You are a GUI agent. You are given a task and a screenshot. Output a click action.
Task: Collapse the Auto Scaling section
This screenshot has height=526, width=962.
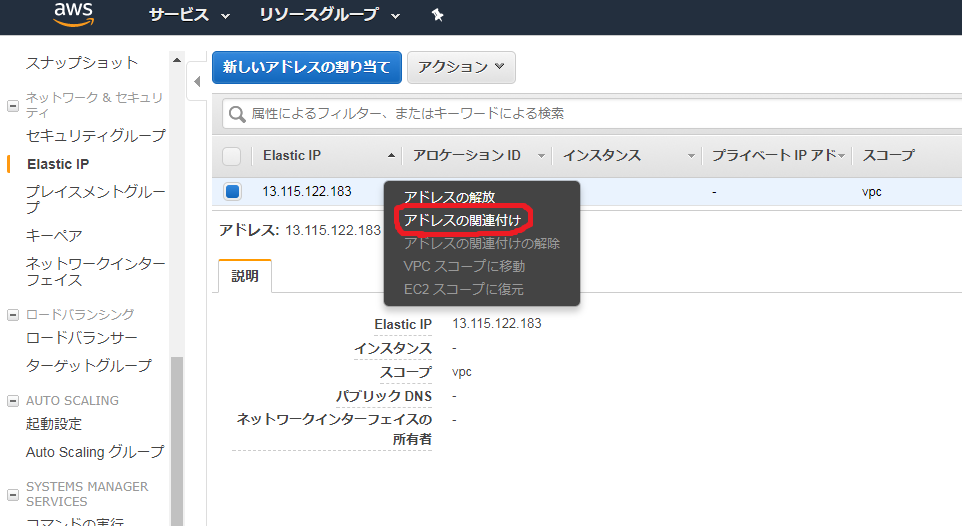click(x=13, y=401)
